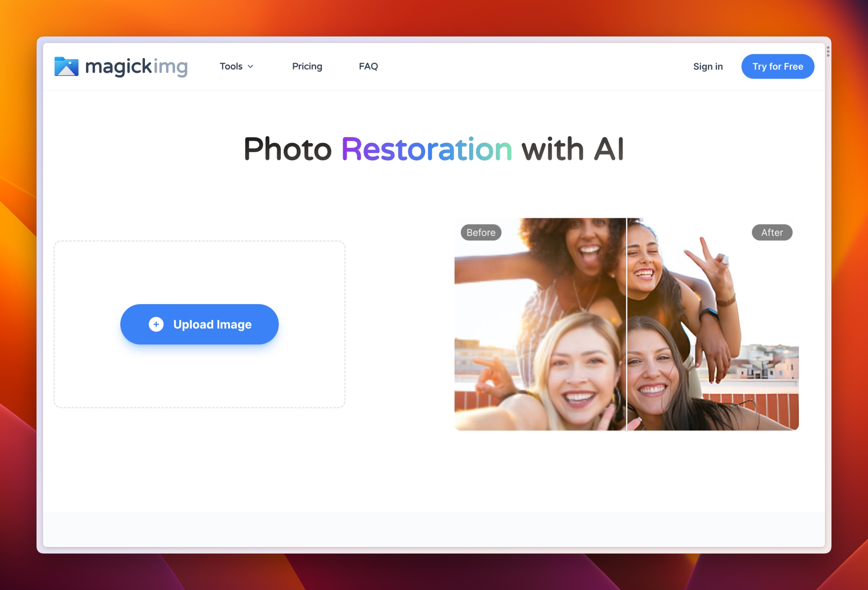Open the three-dot menu at window edge

point(828,51)
